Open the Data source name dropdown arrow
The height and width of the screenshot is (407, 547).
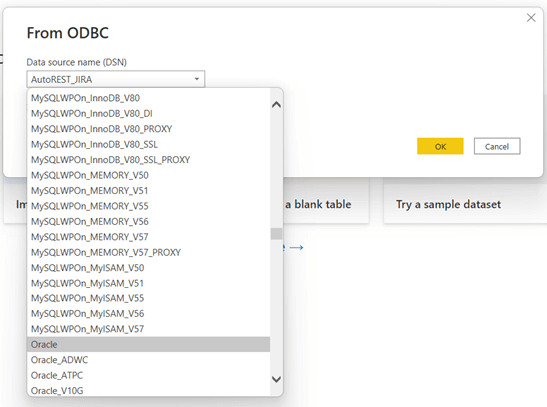197,79
